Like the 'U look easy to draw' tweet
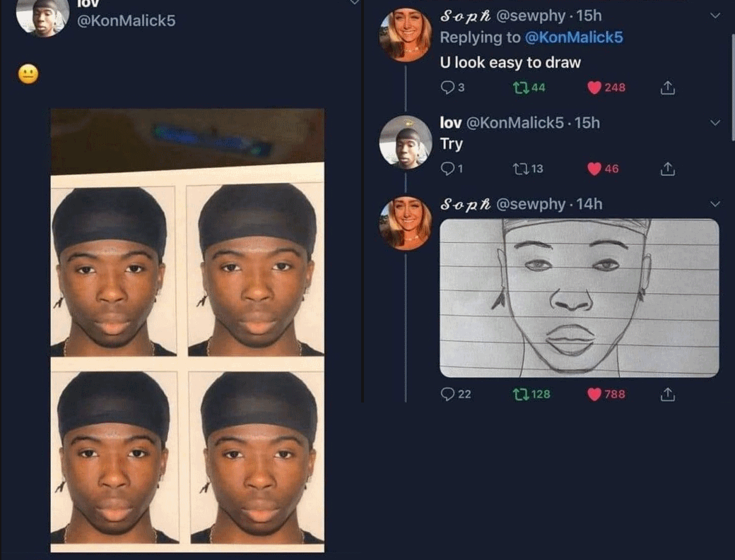The width and height of the screenshot is (735, 560). click(594, 88)
